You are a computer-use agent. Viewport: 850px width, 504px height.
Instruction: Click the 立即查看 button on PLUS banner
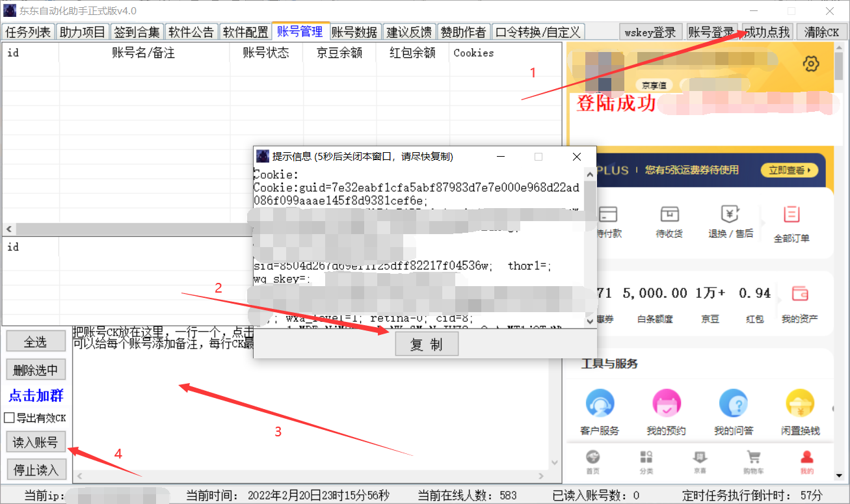(789, 170)
